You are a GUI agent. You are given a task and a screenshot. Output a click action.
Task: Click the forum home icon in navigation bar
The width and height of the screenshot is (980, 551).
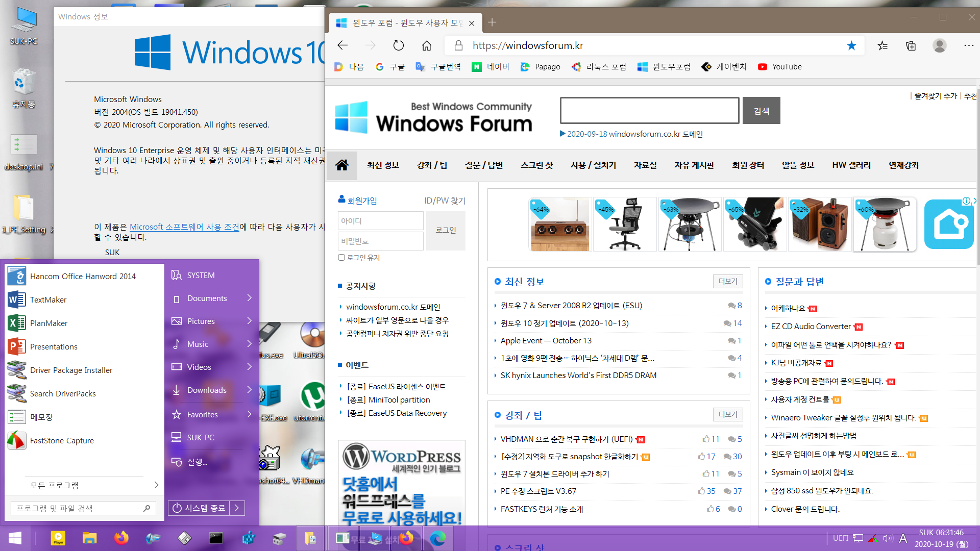click(342, 165)
